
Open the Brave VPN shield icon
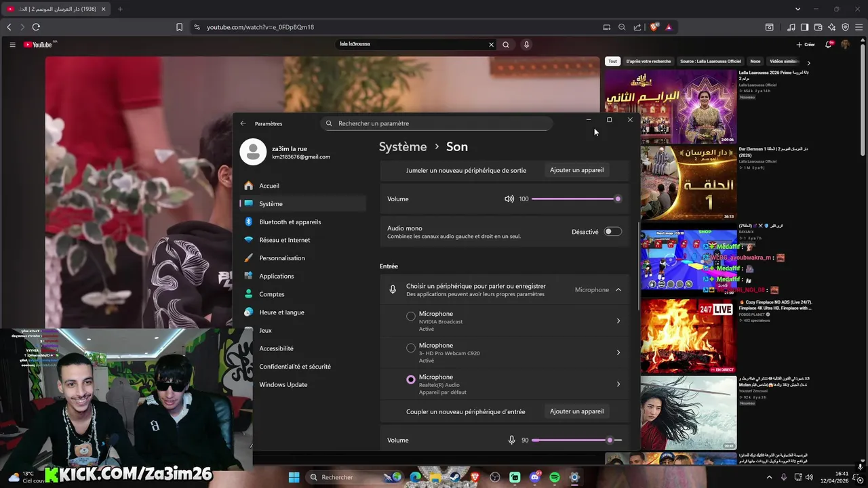[x=845, y=27]
